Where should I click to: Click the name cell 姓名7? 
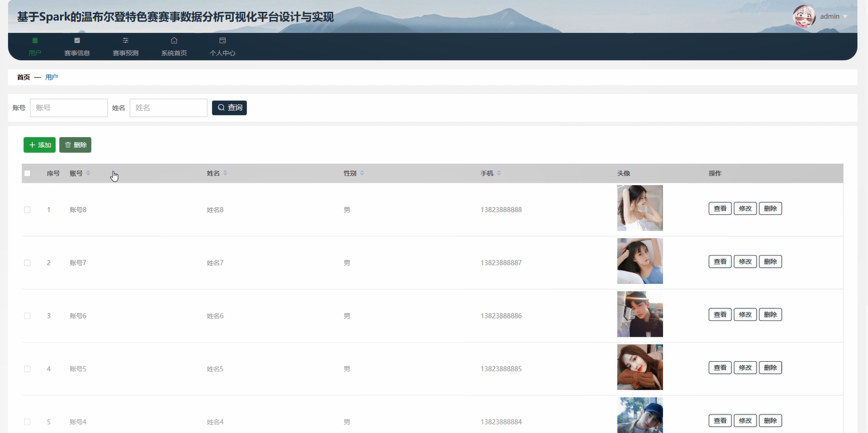(215, 263)
